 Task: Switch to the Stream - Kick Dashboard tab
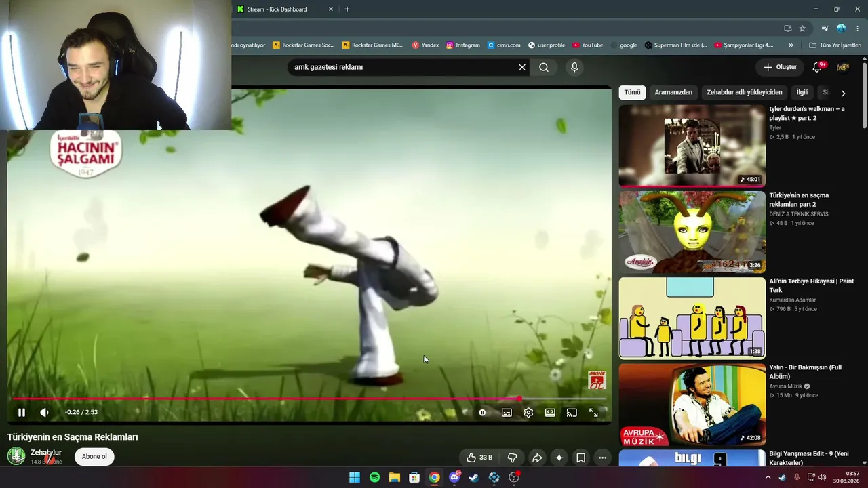coord(286,9)
